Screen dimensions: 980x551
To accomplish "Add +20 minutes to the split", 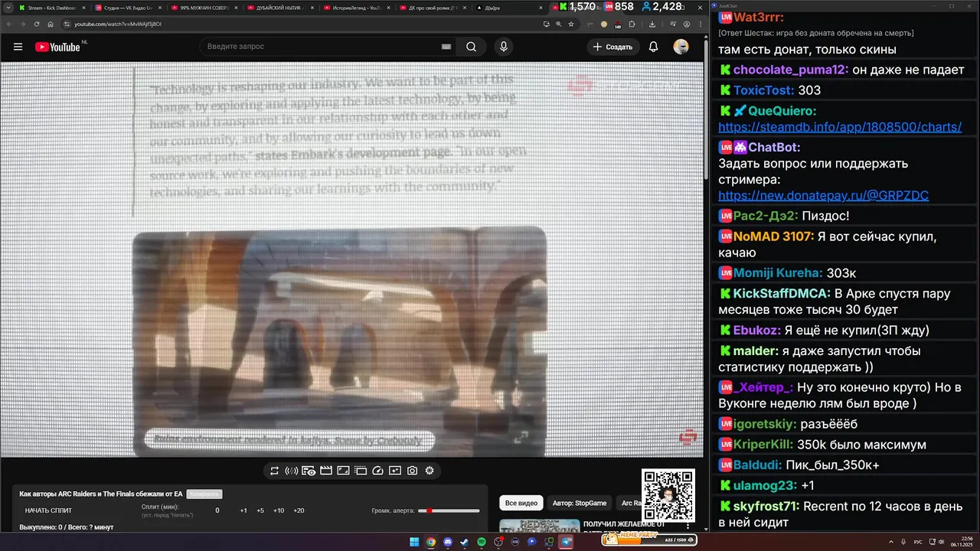I will (299, 510).
